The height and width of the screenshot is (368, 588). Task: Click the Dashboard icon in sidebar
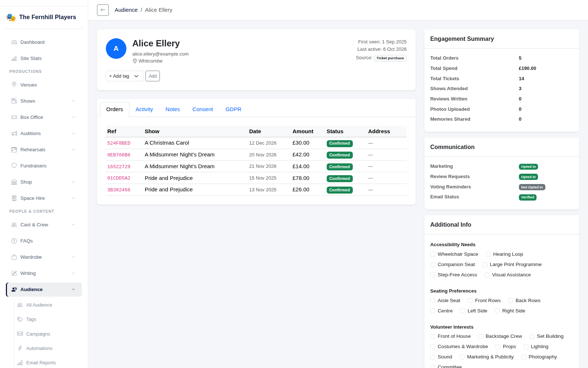coord(14,42)
